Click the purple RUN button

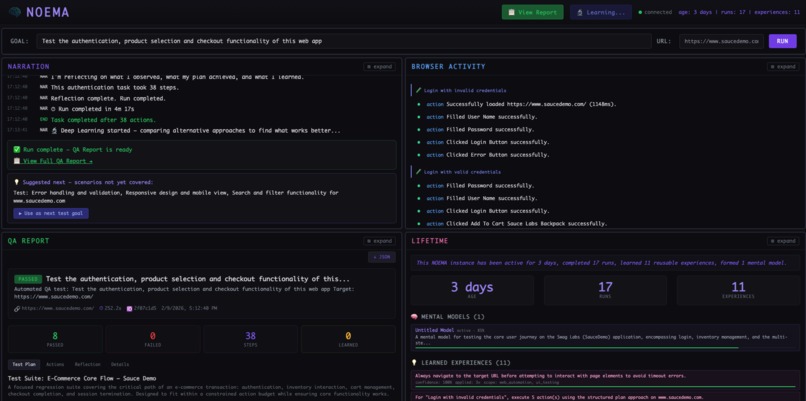782,41
